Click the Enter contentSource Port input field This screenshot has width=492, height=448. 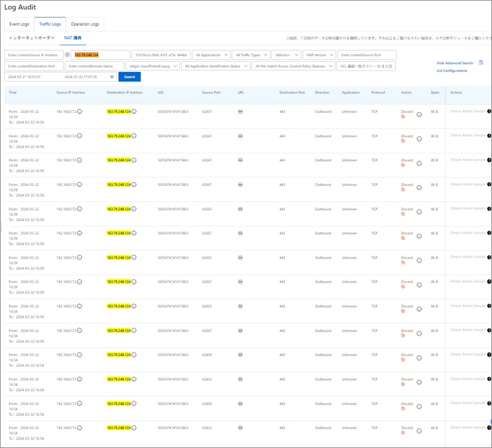367,55
